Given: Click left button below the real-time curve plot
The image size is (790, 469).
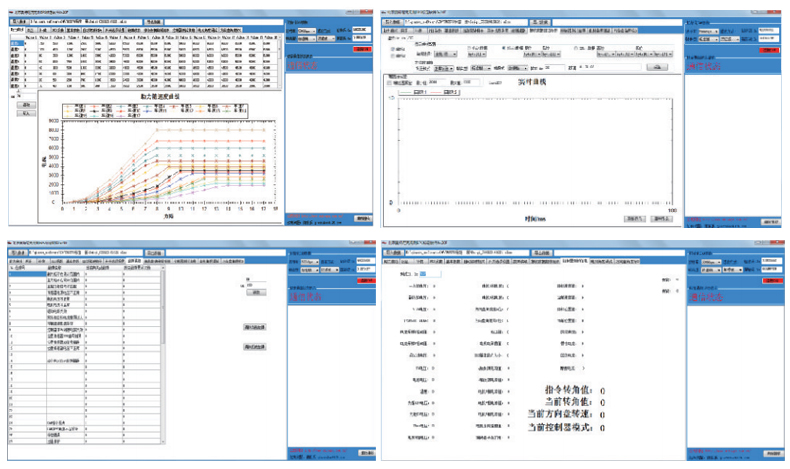Looking at the screenshot, I should pos(633,217).
